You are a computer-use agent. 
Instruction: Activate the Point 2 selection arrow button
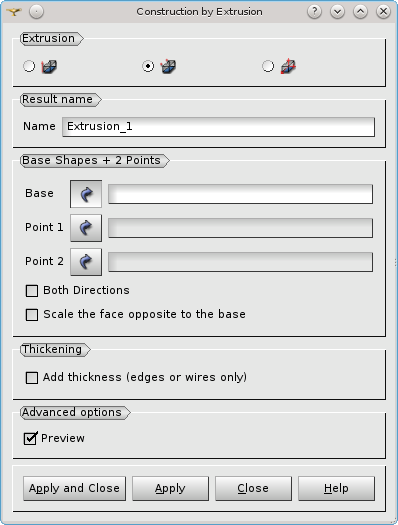[86, 262]
